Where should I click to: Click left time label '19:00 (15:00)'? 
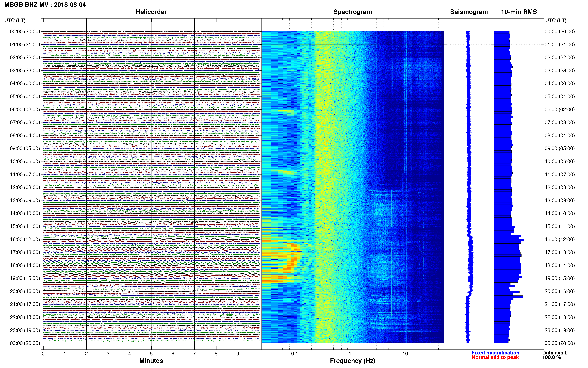pos(25,278)
